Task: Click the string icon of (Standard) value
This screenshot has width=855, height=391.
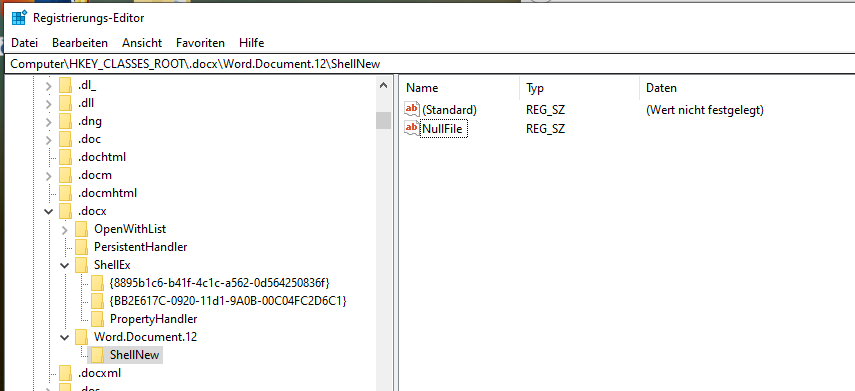Action: (412, 110)
